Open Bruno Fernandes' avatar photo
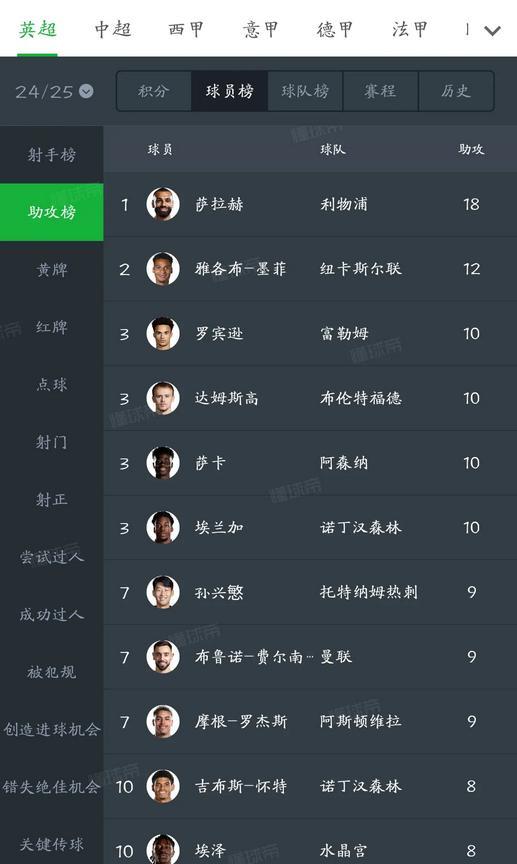The width and height of the screenshot is (517, 864). point(163,656)
